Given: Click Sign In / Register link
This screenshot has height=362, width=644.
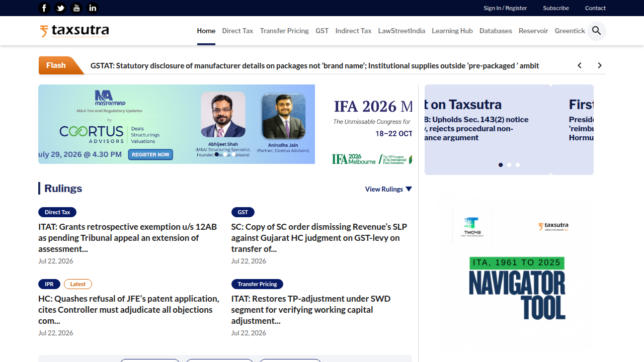Looking at the screenshot, I should point(505,8).
